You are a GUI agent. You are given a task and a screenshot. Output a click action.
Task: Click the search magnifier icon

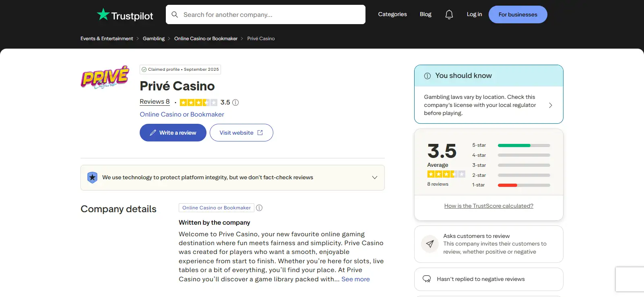175,14
